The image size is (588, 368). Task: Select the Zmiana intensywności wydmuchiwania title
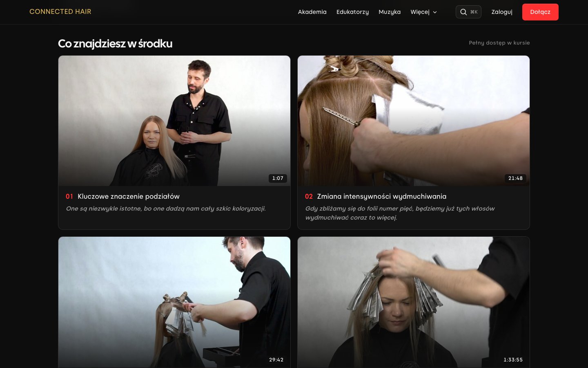click(382, 196)
